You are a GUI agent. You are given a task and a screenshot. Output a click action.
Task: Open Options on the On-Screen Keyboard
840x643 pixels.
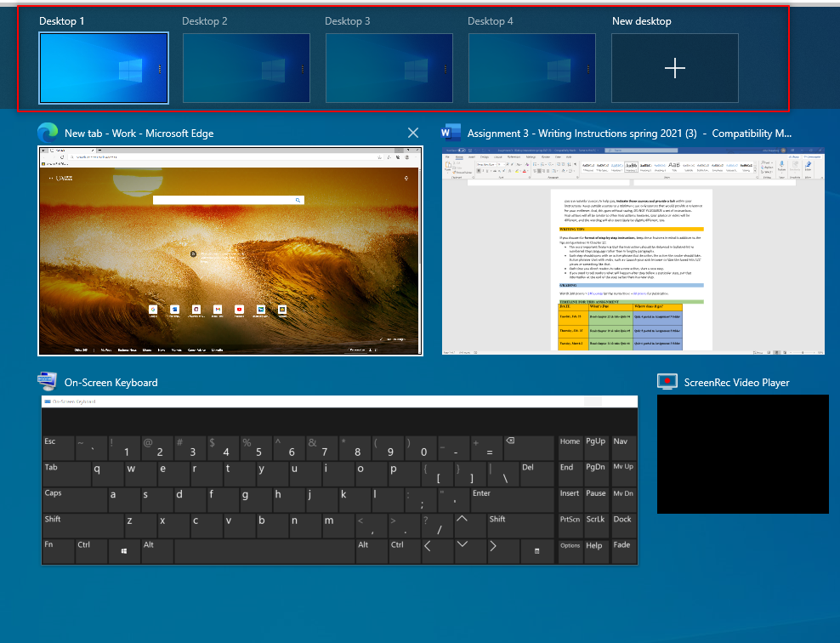(570, 551)
